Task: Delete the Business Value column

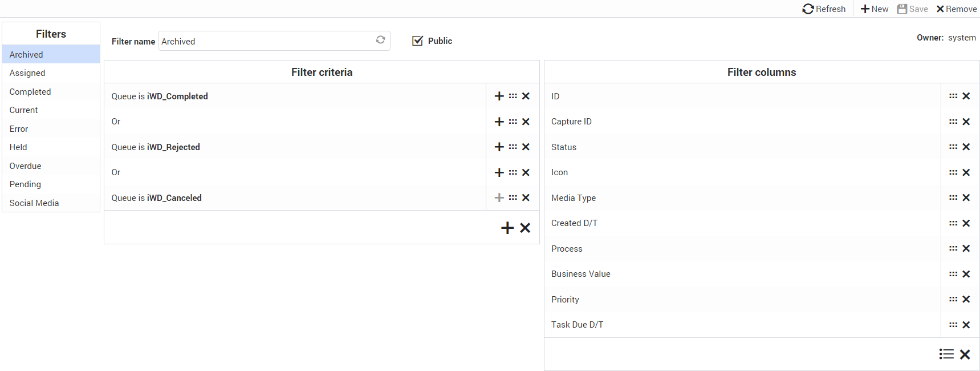Action: [x=966, y=274]
